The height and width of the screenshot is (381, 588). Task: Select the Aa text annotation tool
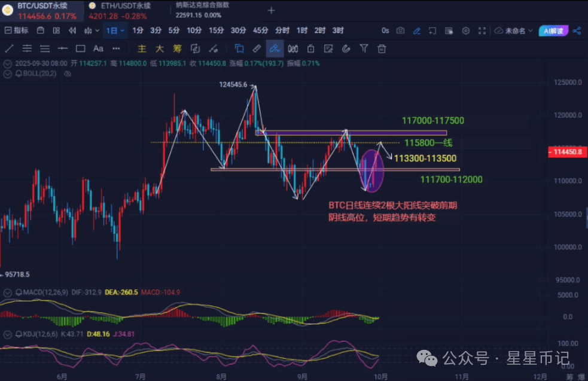click(98, 48)
